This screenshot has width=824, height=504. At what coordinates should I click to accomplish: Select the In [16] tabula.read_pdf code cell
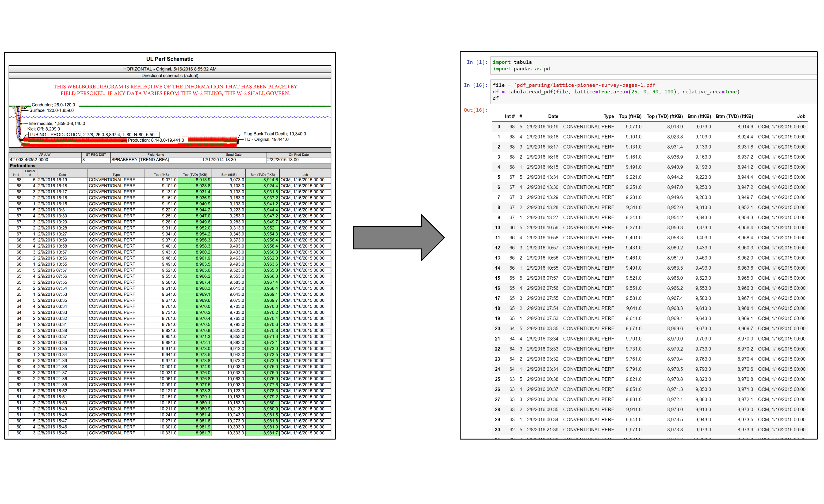(x=653, y=92)
